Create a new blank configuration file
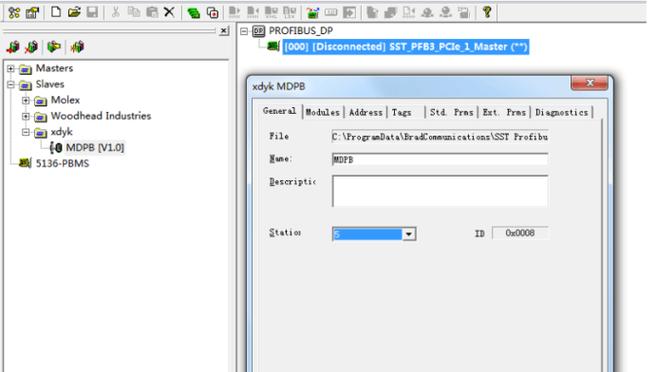The width and height of the screenshot is (657, 372). coord(56,12)
